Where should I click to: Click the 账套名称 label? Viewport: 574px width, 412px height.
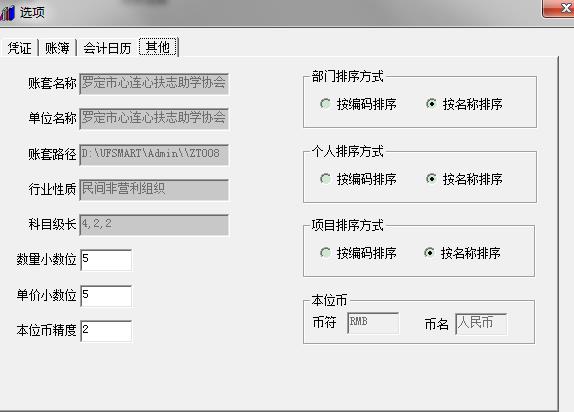52,83
